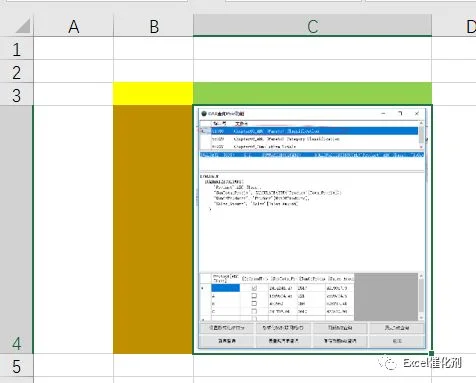Tick the checkbox in grid row C

[x=254, y=311]
